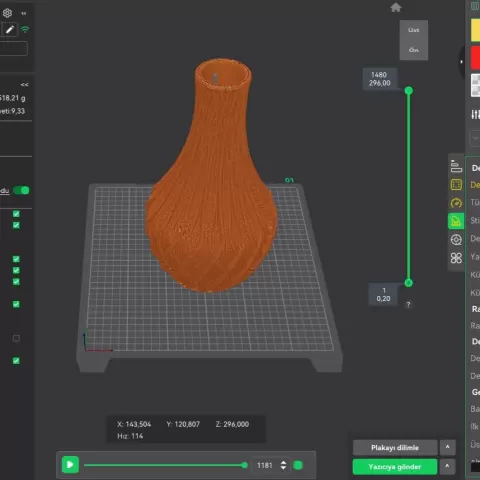Click the home view icon
The height and width of the screenshot is (480, 480).
[x=396, y=7]
